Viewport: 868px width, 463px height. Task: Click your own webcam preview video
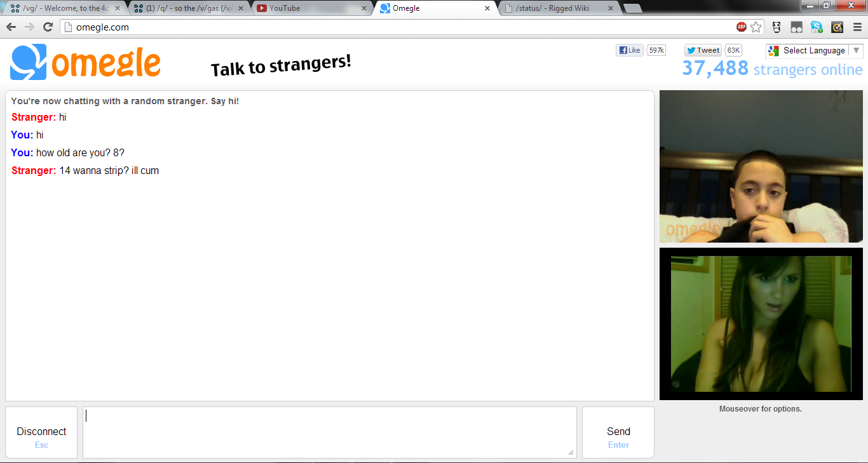point(761,324)
